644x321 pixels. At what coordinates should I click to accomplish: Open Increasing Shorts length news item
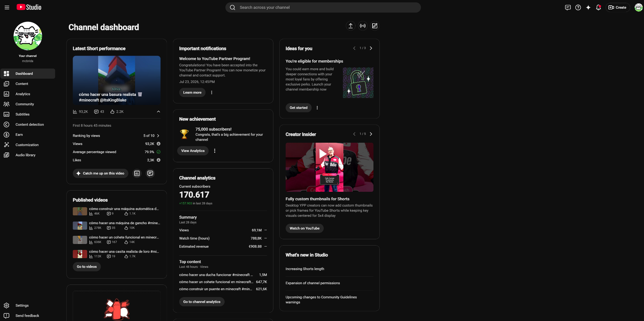pyautogui.click(x=305, y=269)
